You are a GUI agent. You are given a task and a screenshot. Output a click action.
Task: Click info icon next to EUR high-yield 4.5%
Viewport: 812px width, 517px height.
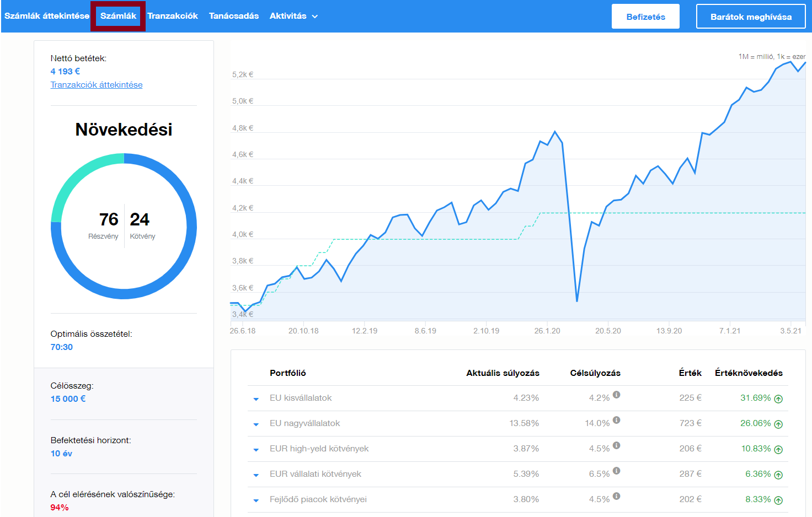pyautogui.click(x=616, y=445)
